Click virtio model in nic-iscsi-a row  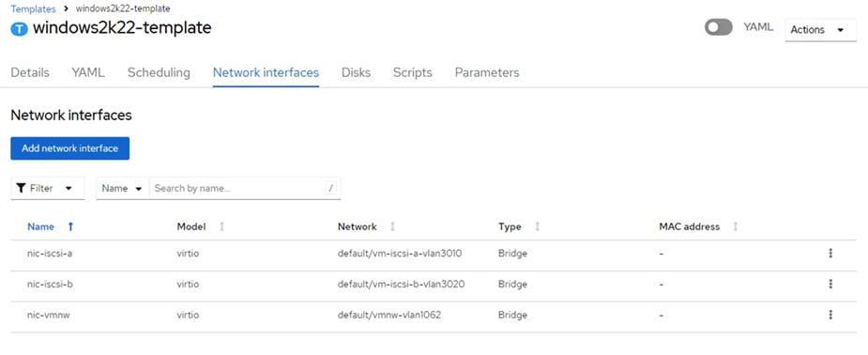coord(188,254)
